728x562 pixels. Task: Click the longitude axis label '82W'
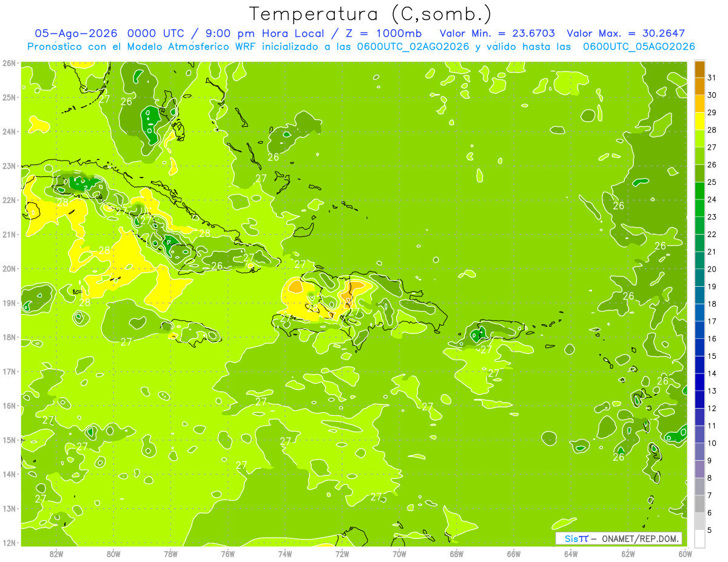point(56,554)
